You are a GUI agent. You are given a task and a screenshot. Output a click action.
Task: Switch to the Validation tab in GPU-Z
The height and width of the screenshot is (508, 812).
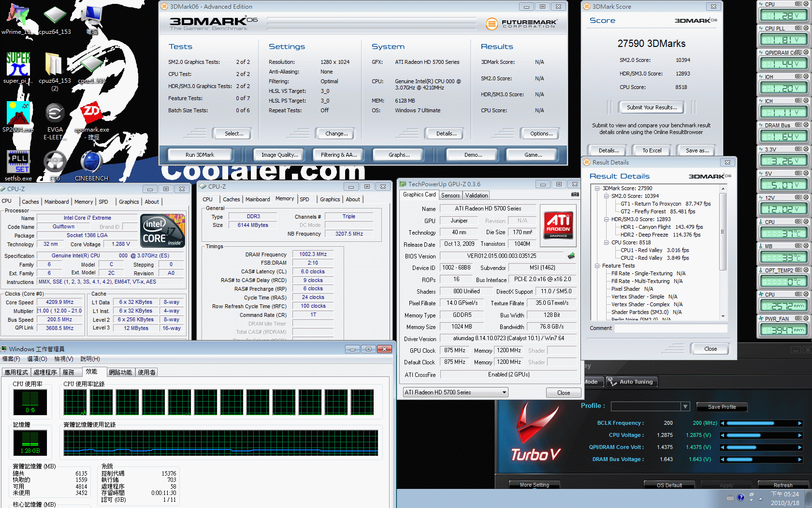tap(477, 195)
